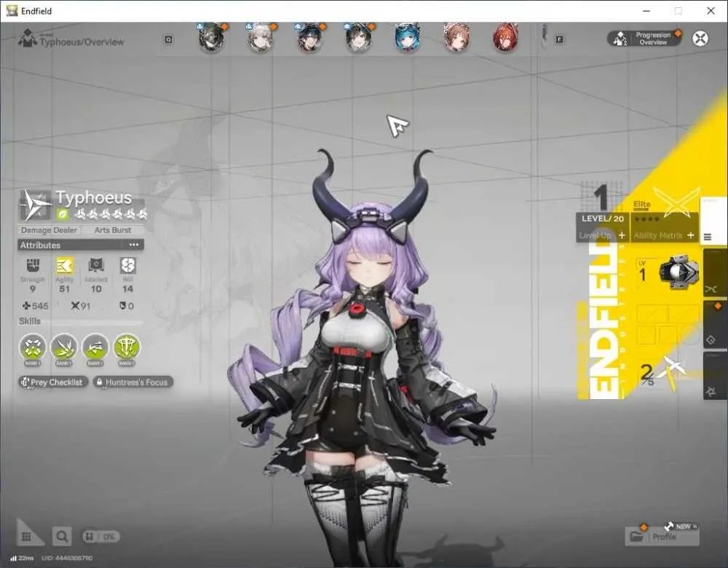This screenshot has height=568, width=728.
Task: Close the operator overview with the round X icon
Action: click(x=700, y=39)
